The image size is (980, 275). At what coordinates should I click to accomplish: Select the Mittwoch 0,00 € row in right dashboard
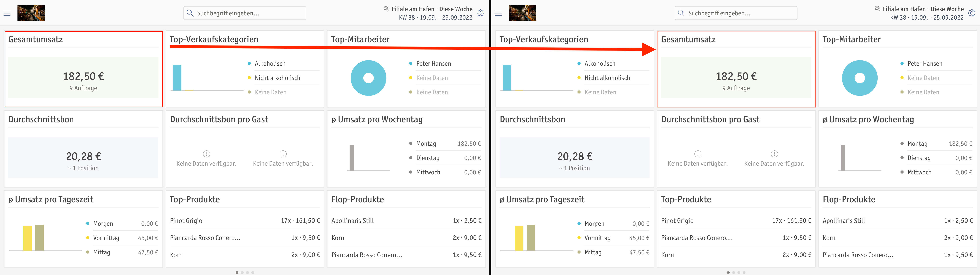pyautogui.click(x=936, y=172)
